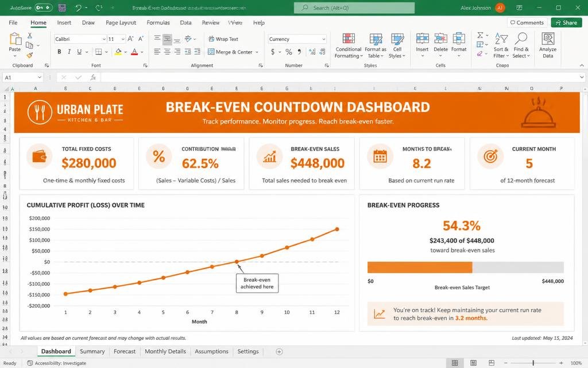The height and width of the screenshot is (368, 588).
Task: Click the Share button
Action: coord(566,22)
